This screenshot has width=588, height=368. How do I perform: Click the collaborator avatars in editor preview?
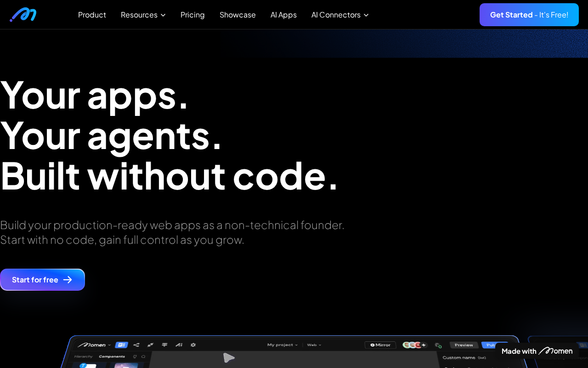click(x=412, y=345)
